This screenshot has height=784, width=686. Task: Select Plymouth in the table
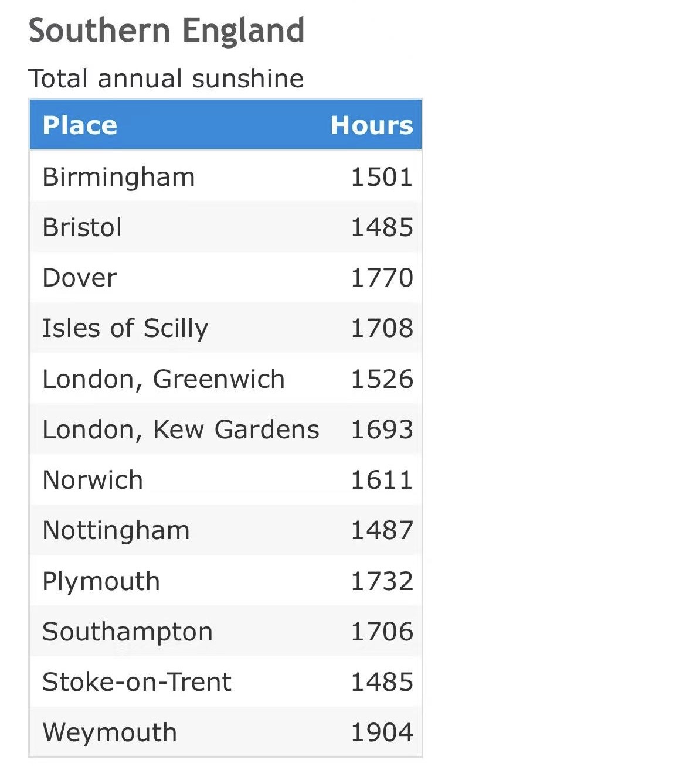101,581
